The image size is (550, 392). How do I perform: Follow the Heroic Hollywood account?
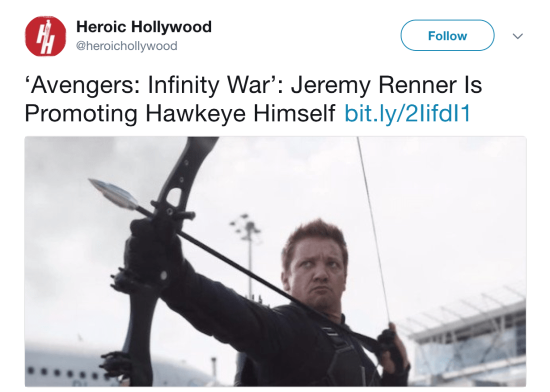pos(447,35)
